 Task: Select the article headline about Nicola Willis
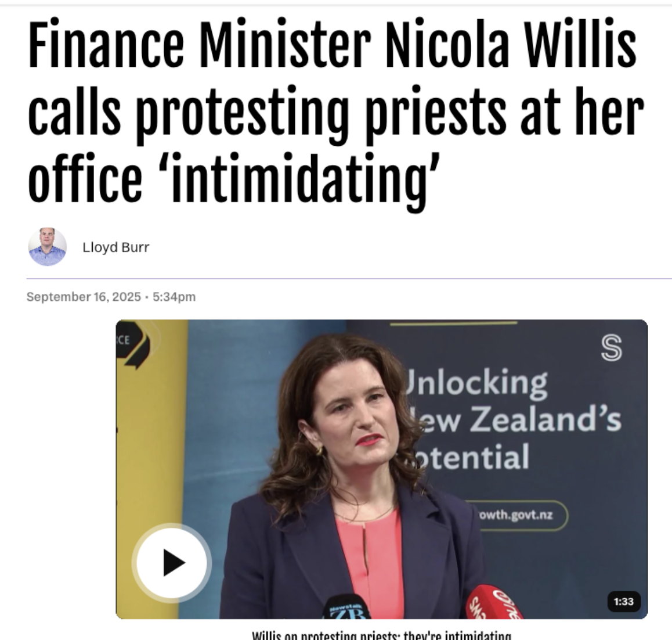pyautogui.click(x=335, y=111)
